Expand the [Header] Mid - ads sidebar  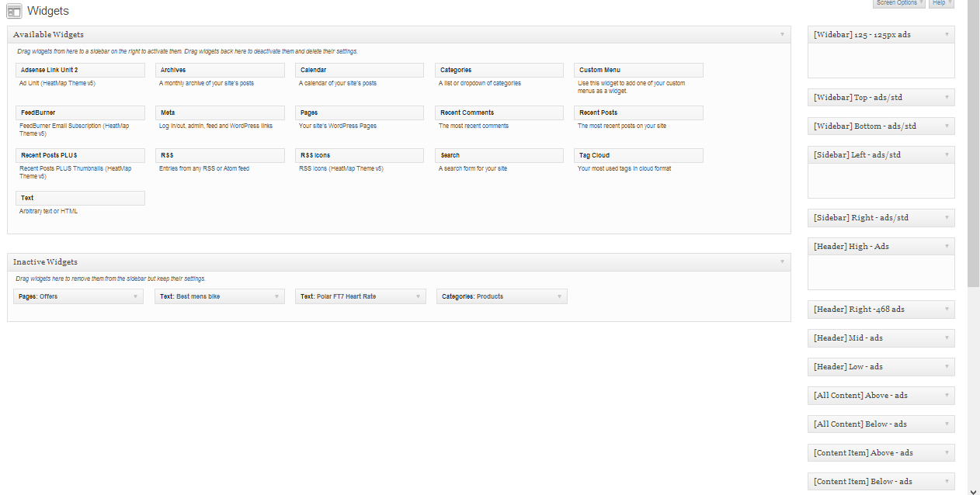click(x=947, y=338)
